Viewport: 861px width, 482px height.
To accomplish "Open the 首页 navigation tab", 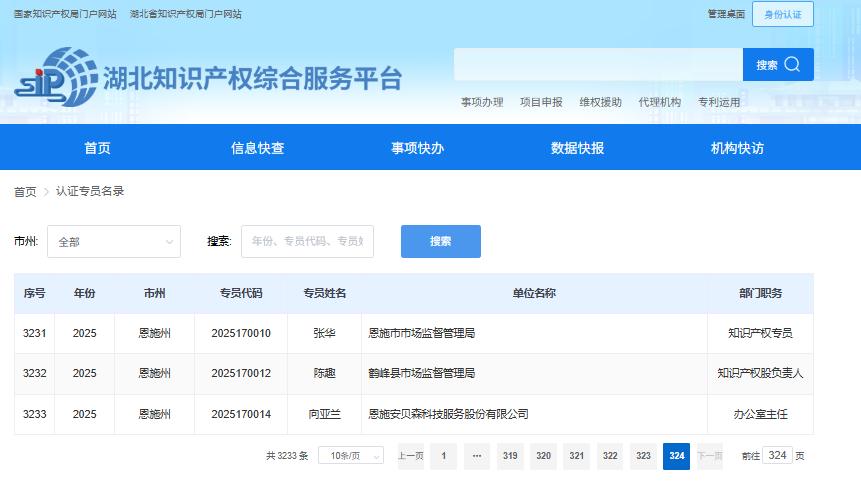I will pos(97,148).
